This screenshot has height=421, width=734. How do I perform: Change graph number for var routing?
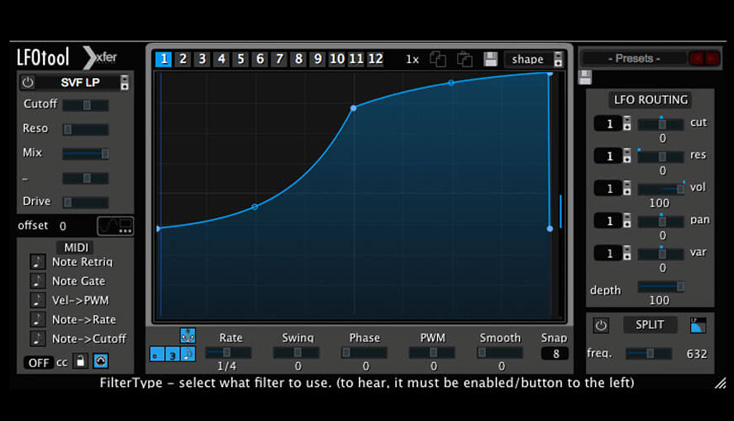[627, 253]
